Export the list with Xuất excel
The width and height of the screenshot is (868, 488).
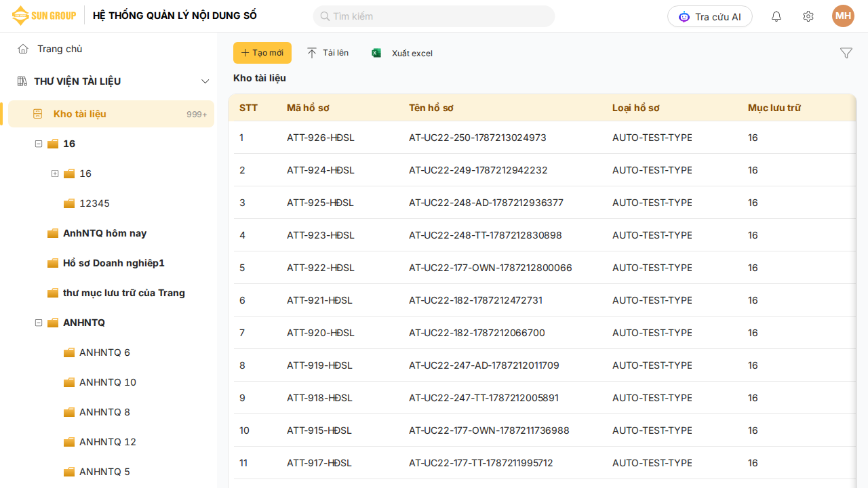[402, 53]
